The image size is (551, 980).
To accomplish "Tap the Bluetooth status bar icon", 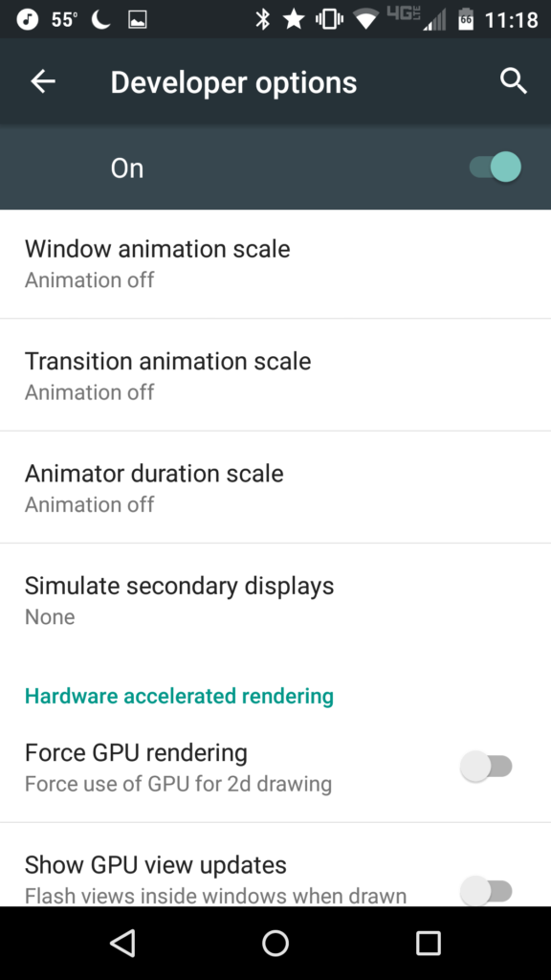I will (262, 19).
